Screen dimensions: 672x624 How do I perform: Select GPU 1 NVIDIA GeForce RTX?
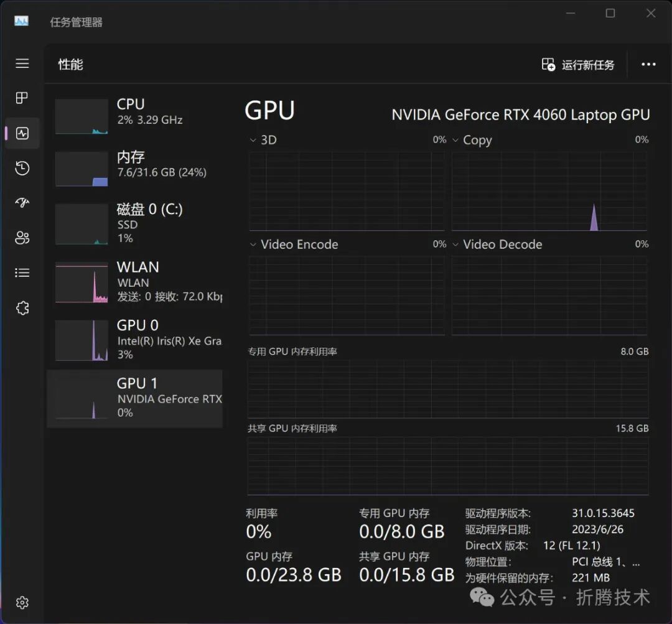(134, 399)
